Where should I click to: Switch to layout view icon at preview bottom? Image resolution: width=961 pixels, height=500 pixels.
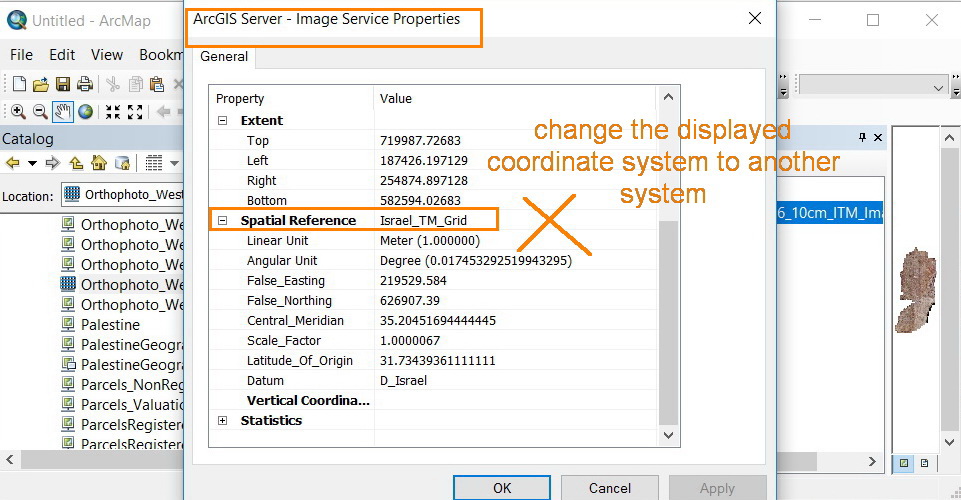pyautogui.click(x=924, y=463)
